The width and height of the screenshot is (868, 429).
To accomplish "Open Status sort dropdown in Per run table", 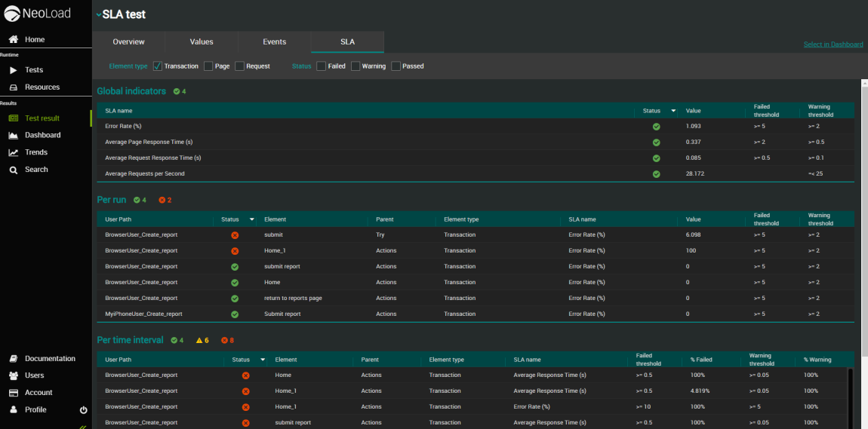I will point(252,219).
